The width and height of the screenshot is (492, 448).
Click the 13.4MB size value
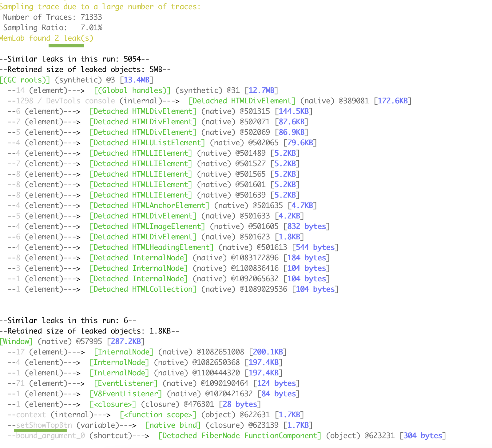pos(137,80)
